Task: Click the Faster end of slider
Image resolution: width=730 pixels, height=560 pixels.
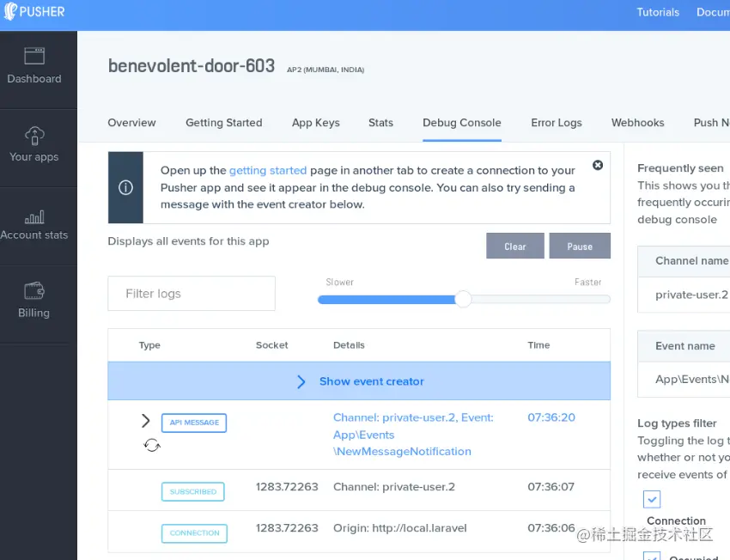Action: coord(587,282)
